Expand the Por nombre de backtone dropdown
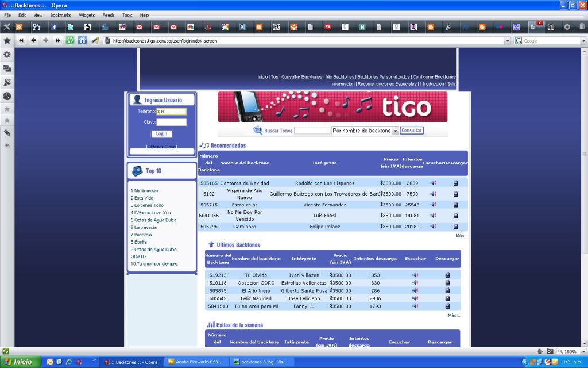Image resolution: width=588 pixels, height=368 pixels. pyautogui.click(x=395, y=131)
